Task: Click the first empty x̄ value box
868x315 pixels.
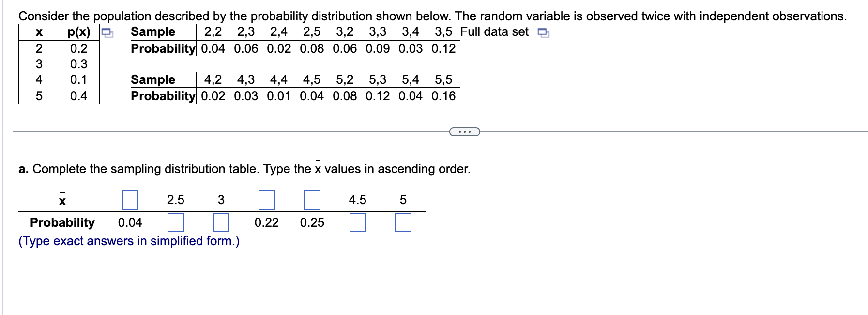Action: (x=130, y=200)
